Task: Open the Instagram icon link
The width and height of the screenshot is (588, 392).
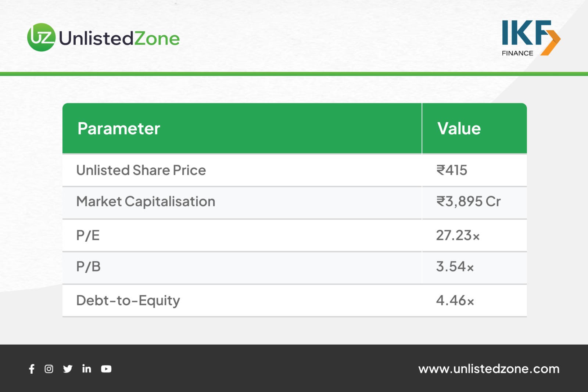Action: [x=49, y=369]
